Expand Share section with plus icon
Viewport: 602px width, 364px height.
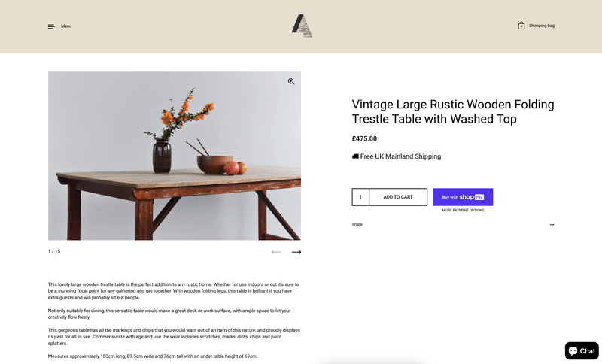[x=552, y=225]
